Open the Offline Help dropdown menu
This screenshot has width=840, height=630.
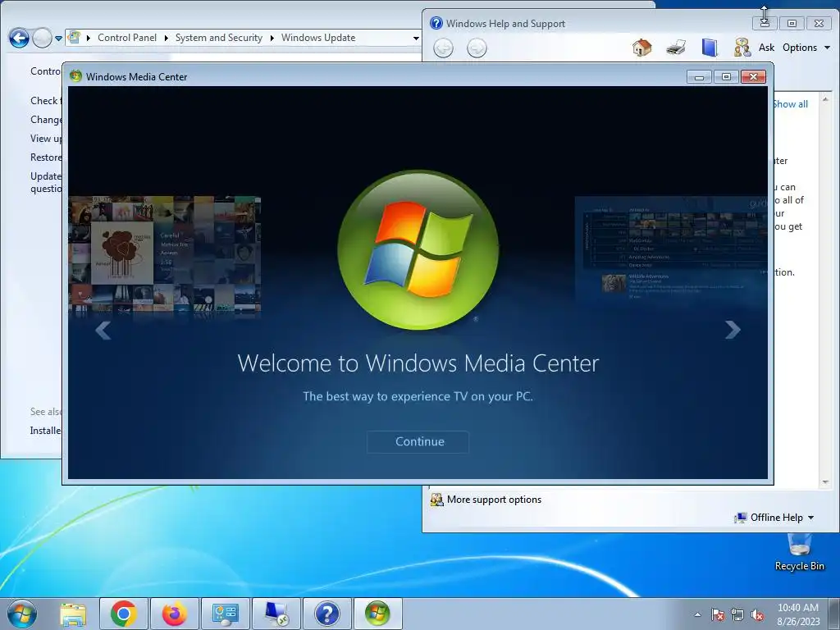[774, 518]
